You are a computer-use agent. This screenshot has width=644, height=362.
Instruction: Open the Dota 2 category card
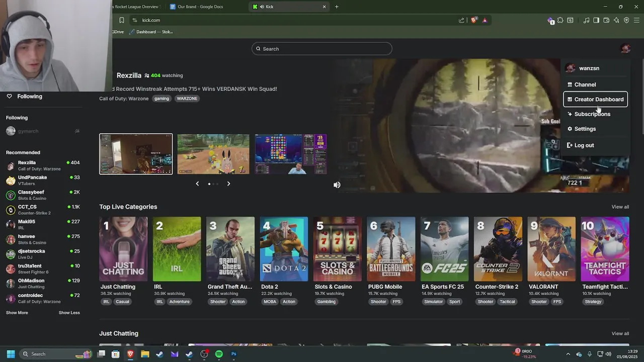pos(284,249)
